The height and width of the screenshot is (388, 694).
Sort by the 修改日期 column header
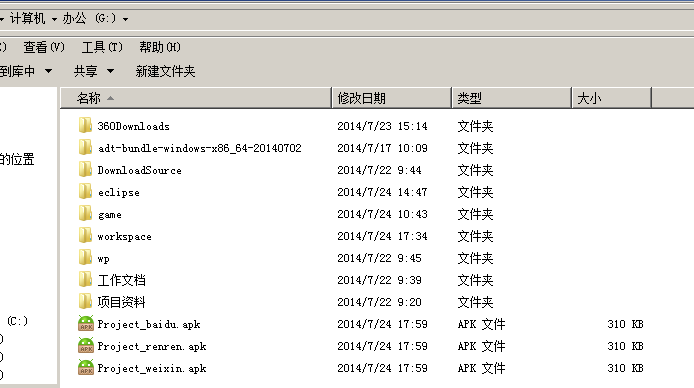pos(391,98)
